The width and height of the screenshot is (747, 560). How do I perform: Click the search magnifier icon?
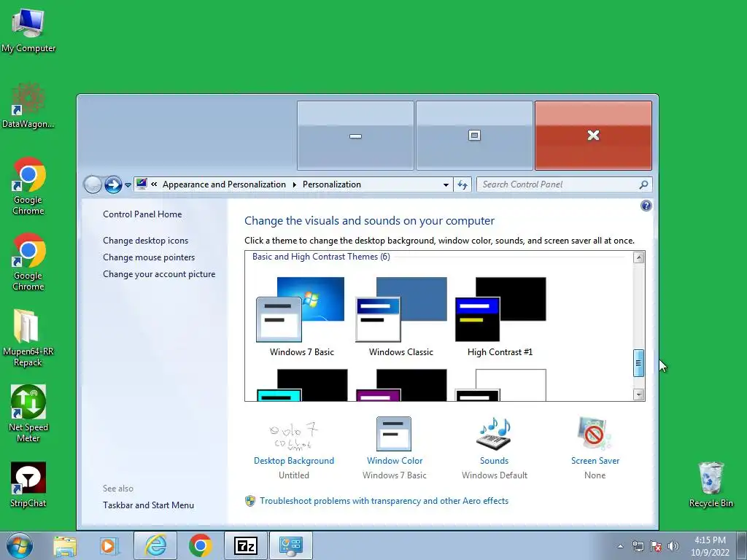[x=643, y=184]
